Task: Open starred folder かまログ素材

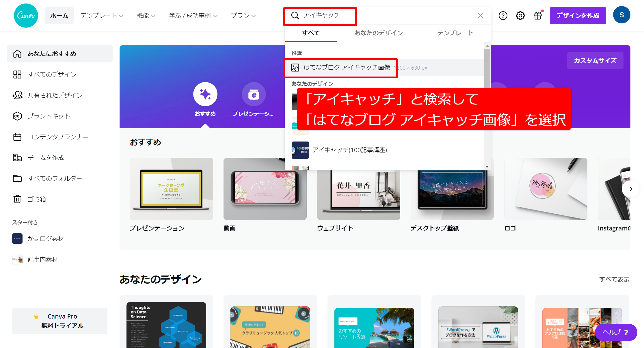Action: [60, 239]
